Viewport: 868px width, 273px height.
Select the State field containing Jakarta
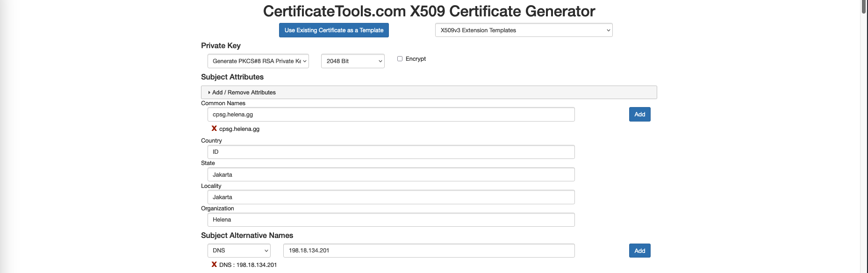pos(391,175)
